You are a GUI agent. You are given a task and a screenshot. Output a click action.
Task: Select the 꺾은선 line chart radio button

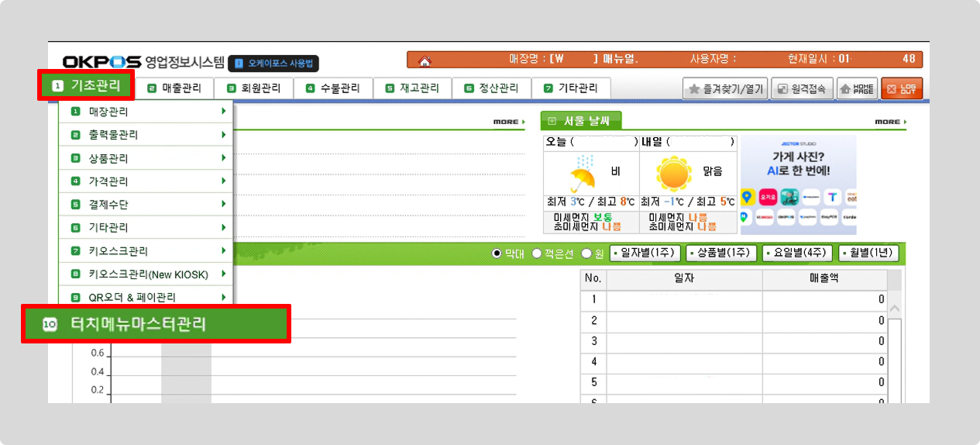(536, 254)
